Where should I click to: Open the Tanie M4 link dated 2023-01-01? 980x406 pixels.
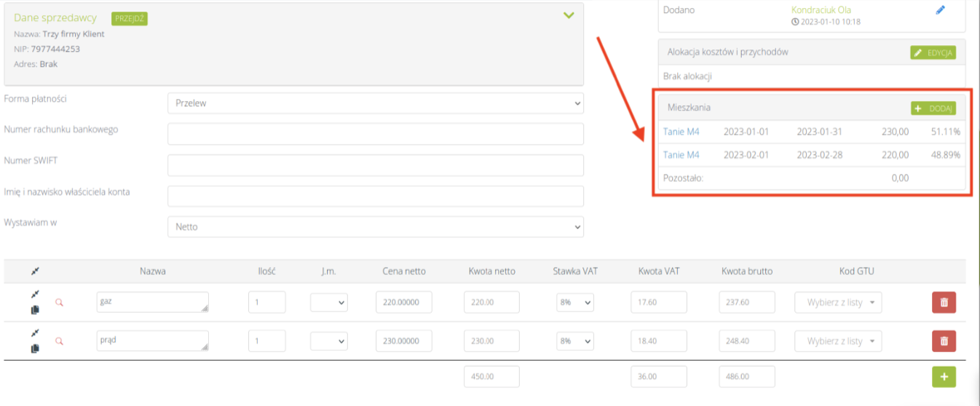pos(681,132)
